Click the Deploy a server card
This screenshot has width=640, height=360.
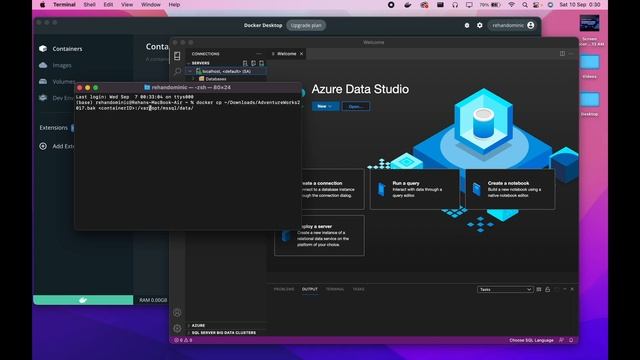click(320, 236)
